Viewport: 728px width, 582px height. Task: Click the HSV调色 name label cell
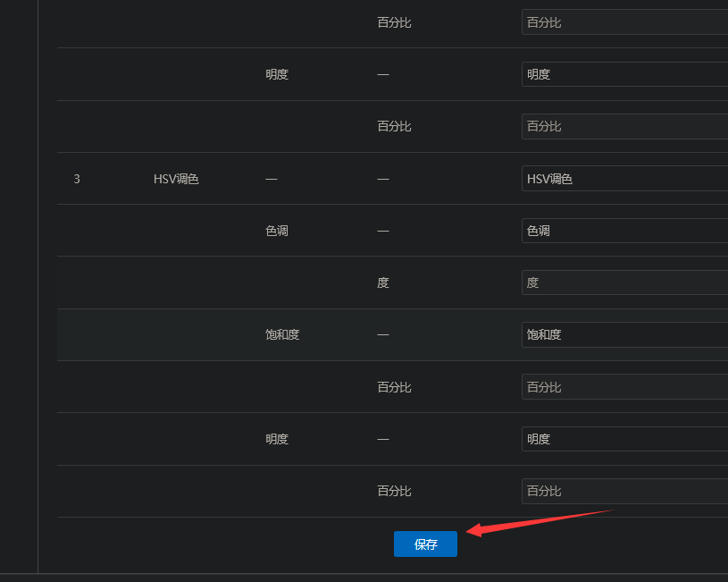coord(176,179)
